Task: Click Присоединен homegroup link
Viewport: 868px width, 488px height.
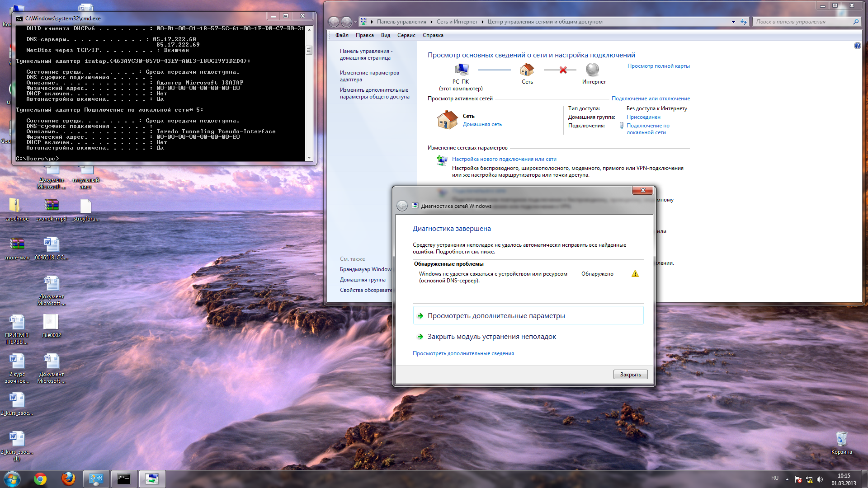Action: 643,117
